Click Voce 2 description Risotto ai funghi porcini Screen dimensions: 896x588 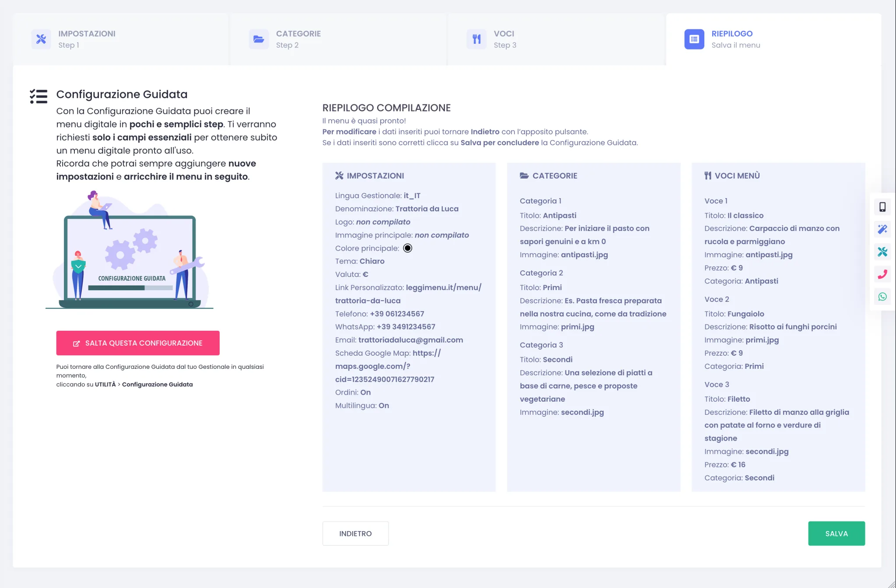point(793,327)
